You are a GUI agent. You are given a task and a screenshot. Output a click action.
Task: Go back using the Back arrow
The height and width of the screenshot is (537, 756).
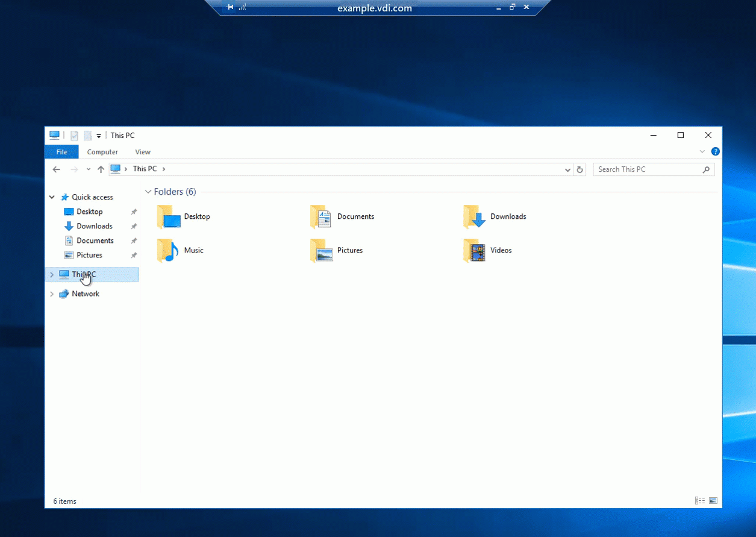[57, 169]
